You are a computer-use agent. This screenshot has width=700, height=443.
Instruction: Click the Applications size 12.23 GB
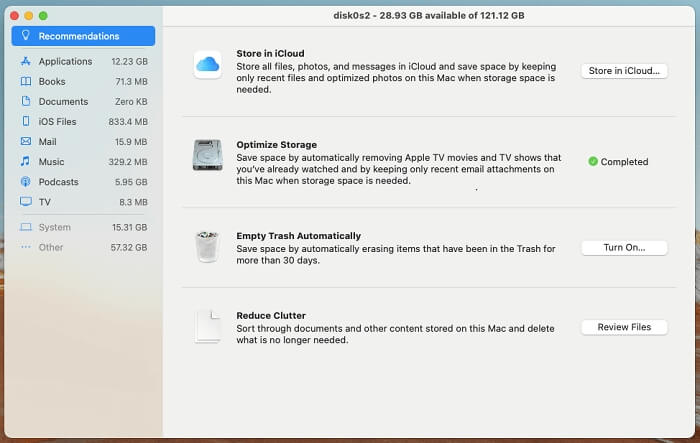click(129, 61)
